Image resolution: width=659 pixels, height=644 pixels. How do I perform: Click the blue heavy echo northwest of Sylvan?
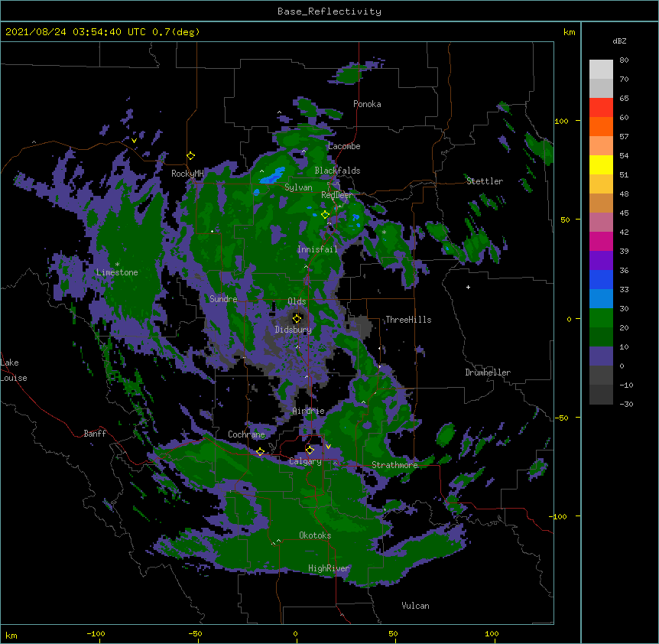coord(272,175)
